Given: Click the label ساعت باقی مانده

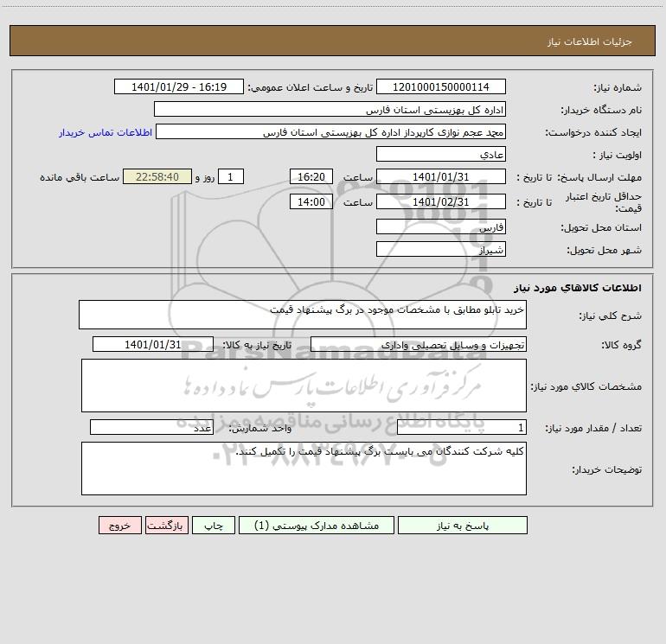Looking at the screenshot, I should (80, 177).
